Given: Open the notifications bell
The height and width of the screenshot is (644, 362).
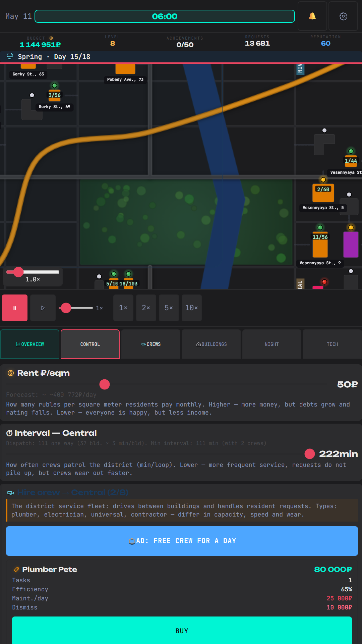Looking at the screenshot, I should (312, 16).
